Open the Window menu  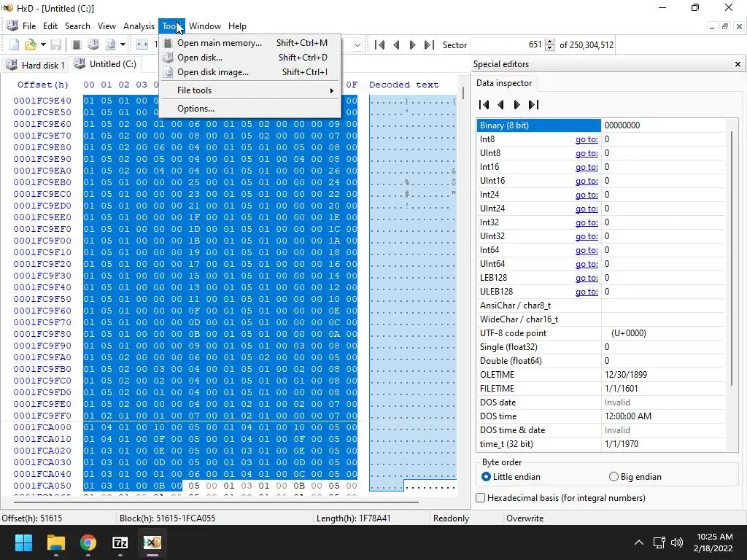click(x=205, y=26)
